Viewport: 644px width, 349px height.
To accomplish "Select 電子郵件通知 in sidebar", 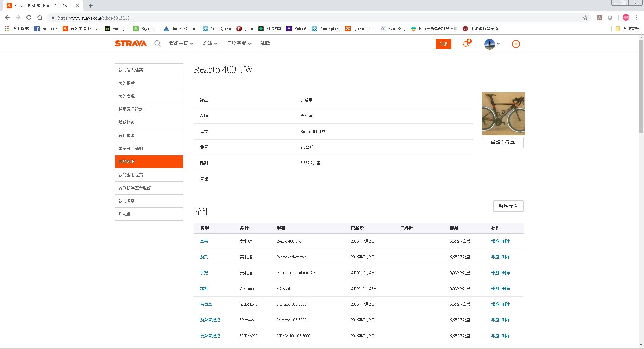I will pyautogui.click(x=149, y=149).
